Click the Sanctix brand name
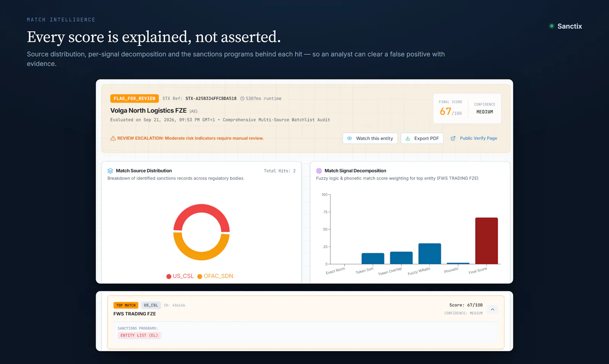This screenshot has width=609, height=364. click(570, 26)
